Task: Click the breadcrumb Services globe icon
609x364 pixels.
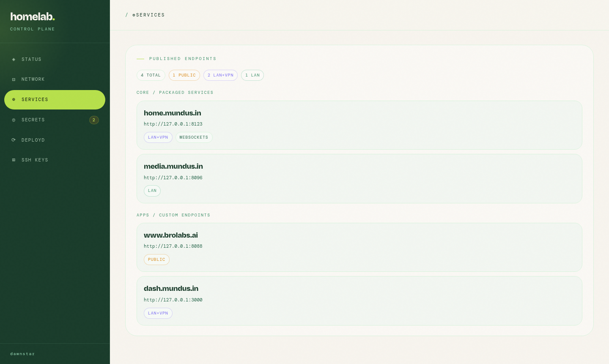Action: tap(134, 15)
